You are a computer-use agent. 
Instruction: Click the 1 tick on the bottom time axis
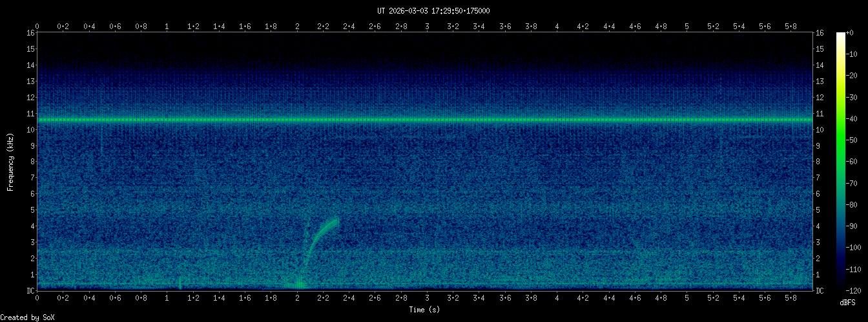[167, 298]
